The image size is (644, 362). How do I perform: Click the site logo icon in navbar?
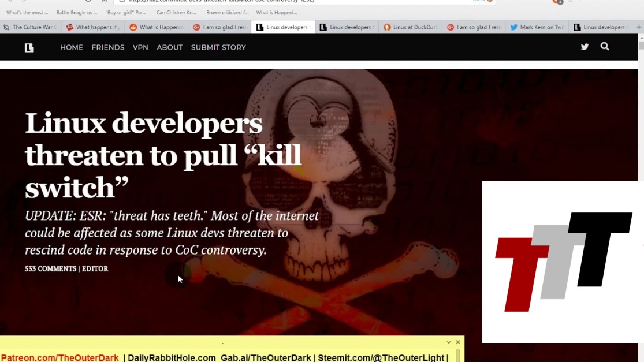(x=29, y=48)
